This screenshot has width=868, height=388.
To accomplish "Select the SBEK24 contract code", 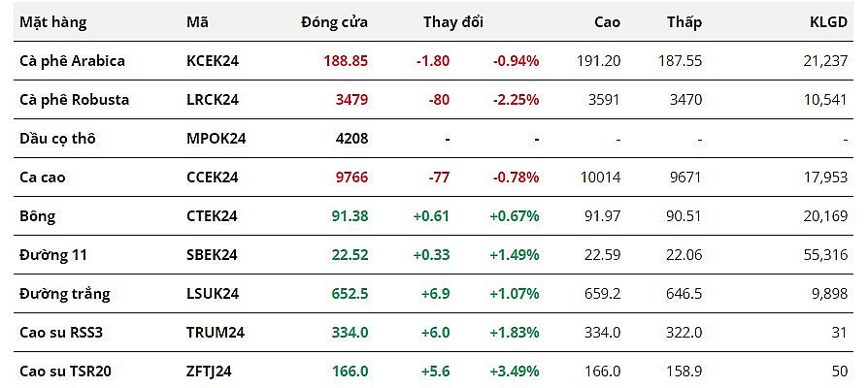I will click(x=212, y=254).
